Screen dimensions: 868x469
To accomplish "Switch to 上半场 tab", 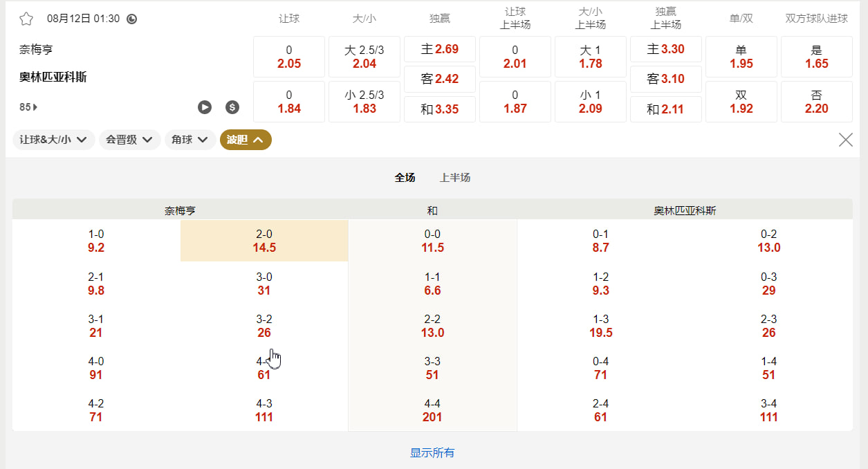I will point(455,178).
